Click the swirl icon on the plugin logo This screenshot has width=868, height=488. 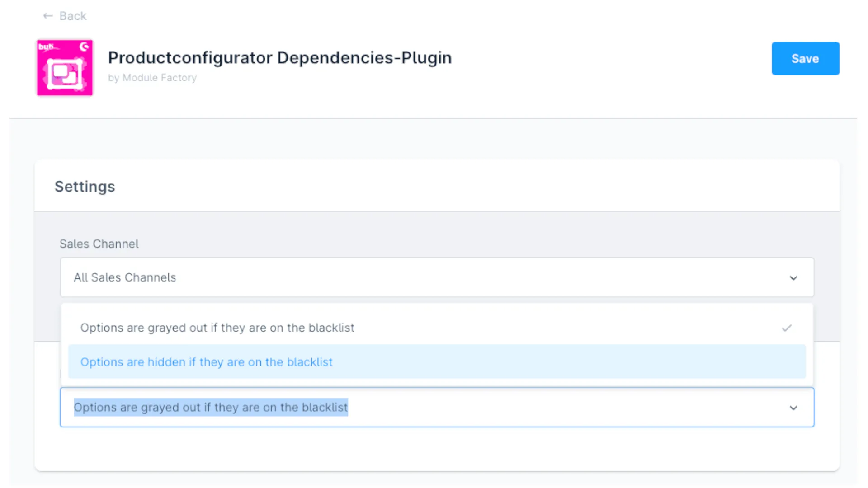point(84,47)
